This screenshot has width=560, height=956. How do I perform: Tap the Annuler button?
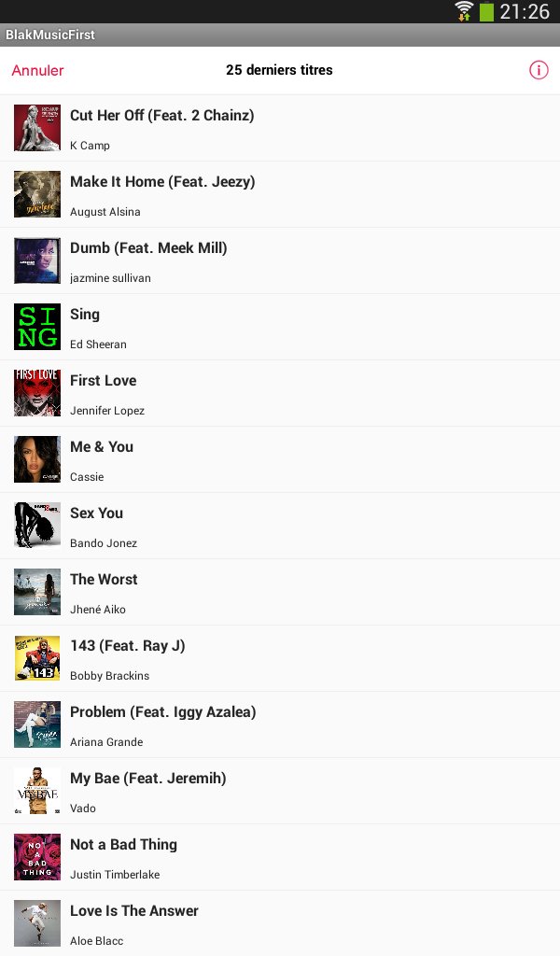coord(37,70)
